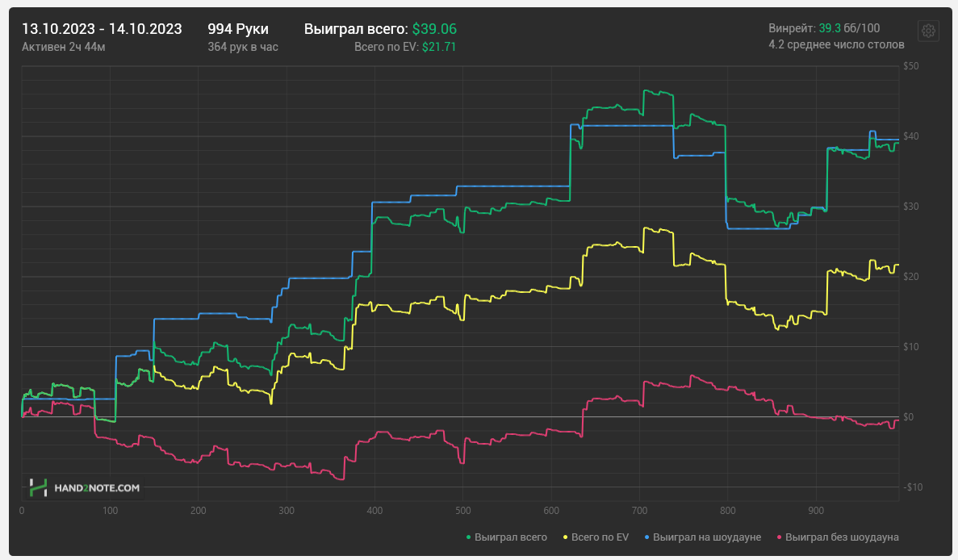Click the -$10 y-axis label
This screenshot has height=560, width=958.
(913, 487)
